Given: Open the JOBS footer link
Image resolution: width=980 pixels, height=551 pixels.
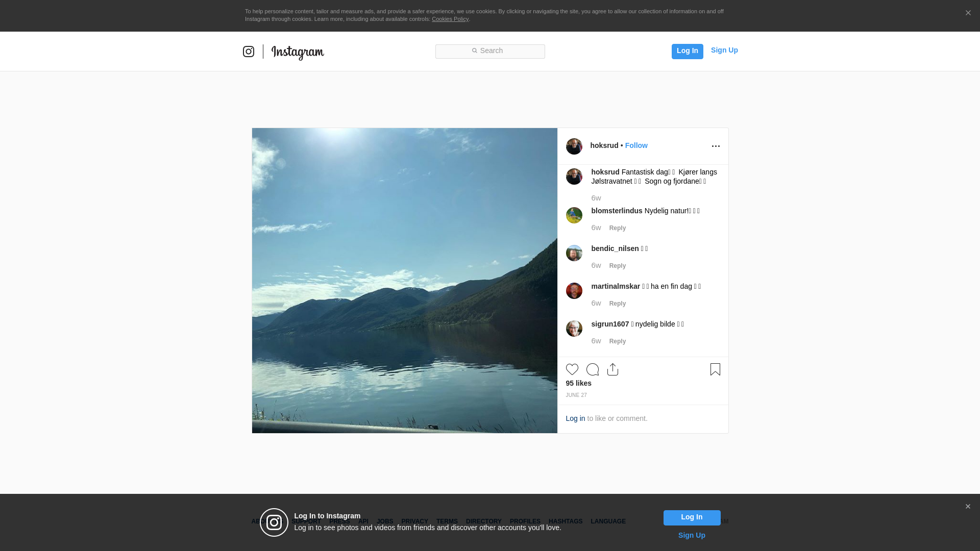Looking at the screenshot, I should (385, 521).
